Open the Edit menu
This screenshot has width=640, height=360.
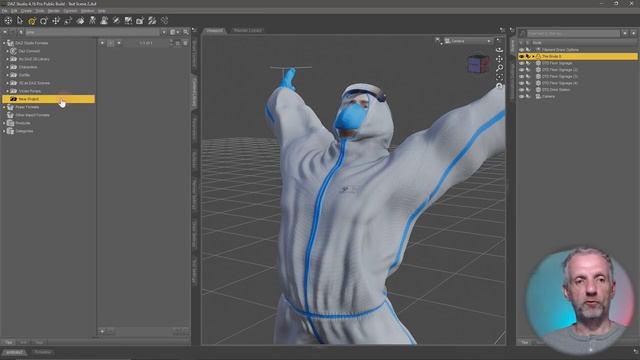pyautogui.click(x=14, y=11)
